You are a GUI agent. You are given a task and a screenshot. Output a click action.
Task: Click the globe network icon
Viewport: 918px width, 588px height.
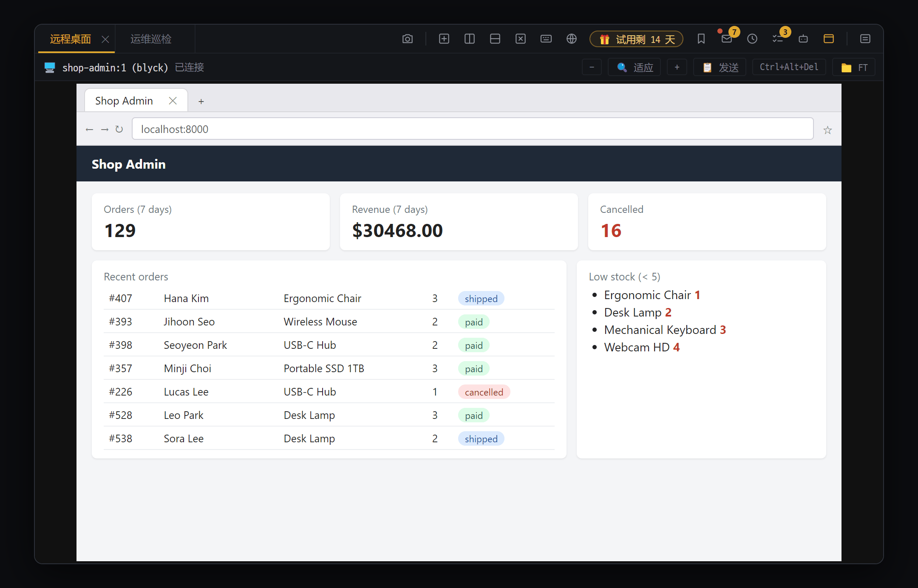pos(571,39)
